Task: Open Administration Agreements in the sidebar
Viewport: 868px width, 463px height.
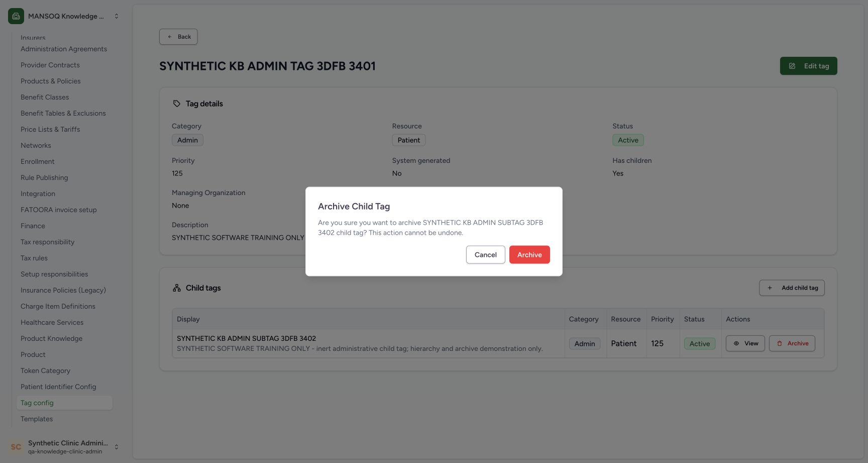Action: pos(64,49)
